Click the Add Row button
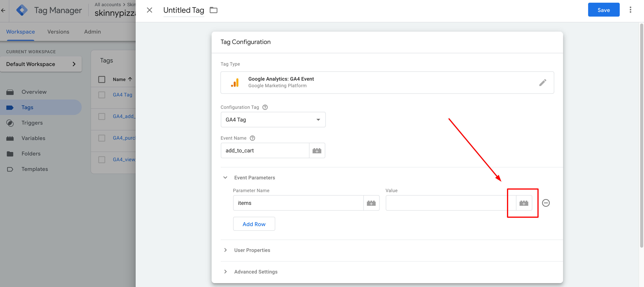Viewport: 644px width, 287px height. (x=254, y=224)
